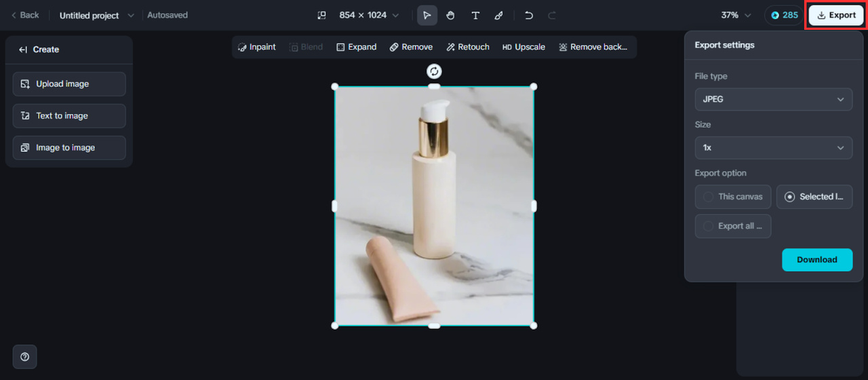Click the Export settings heading
Screen dimensions: 868x380
click(724, 45)
